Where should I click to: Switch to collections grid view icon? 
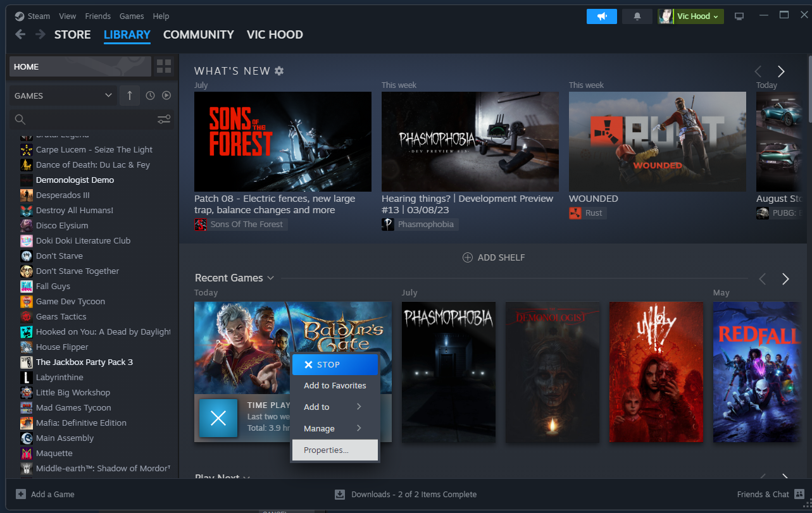click(x=164, y=66)
